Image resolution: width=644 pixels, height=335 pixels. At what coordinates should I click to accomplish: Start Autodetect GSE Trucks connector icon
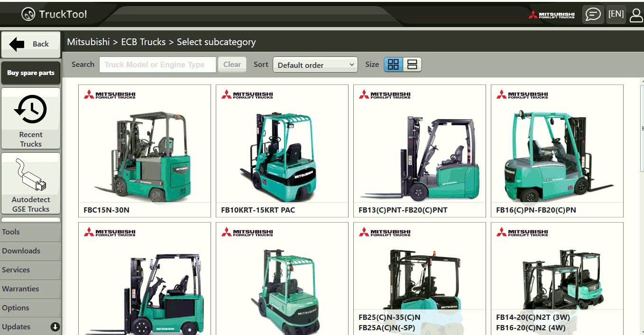[31, 175]
